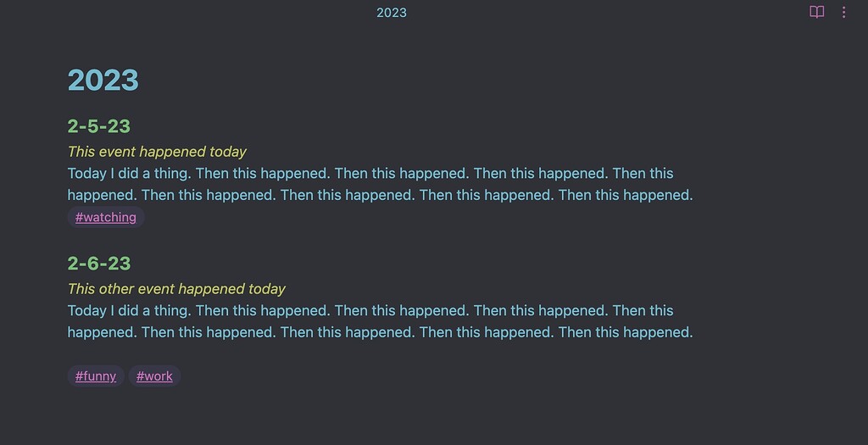Open the #watching tag
This screenshot has width=868, height=445.
pyautogui.click(x=106, y=218)
